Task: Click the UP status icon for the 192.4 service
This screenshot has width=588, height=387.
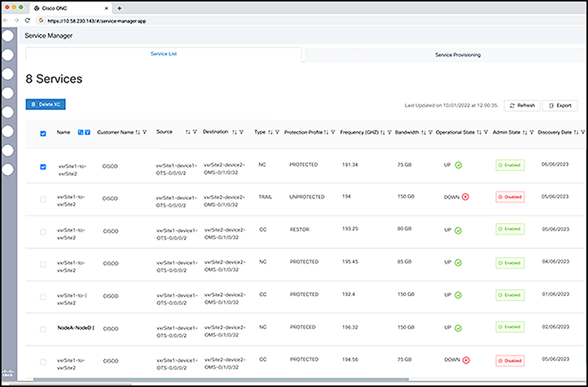Action: [458, 295]
